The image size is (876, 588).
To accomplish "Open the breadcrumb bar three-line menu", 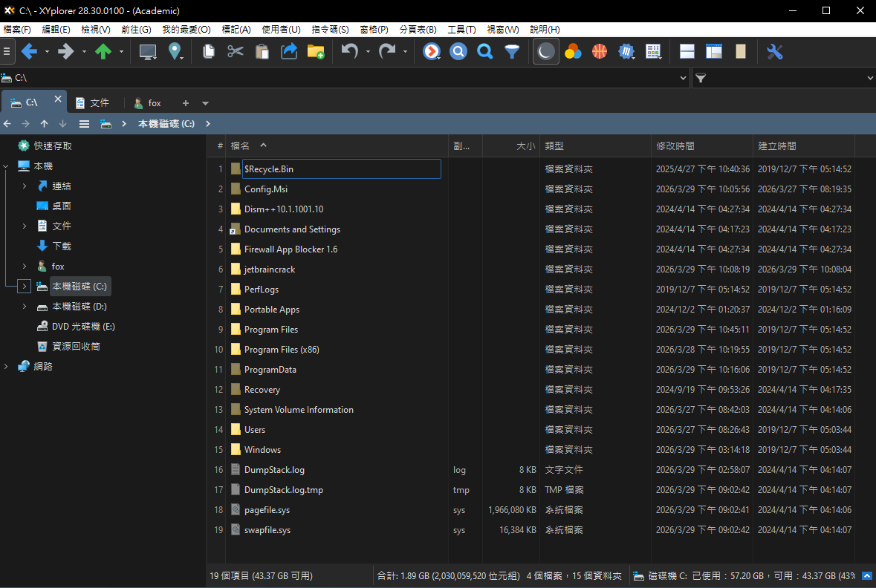I will (x=85, y=124).
